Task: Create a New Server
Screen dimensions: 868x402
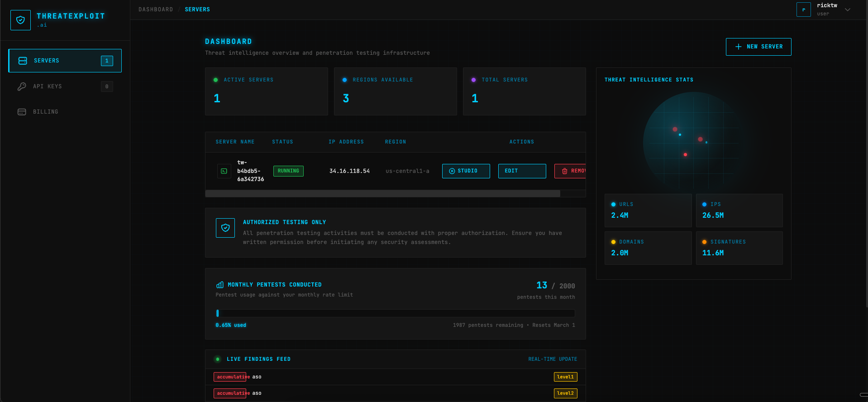Action: tap(758, 47)
